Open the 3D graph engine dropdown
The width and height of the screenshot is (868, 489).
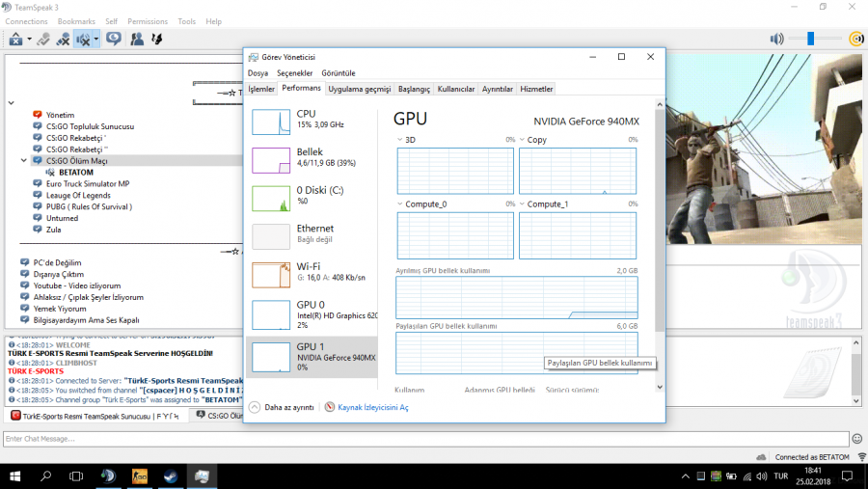tap(399, 140)
